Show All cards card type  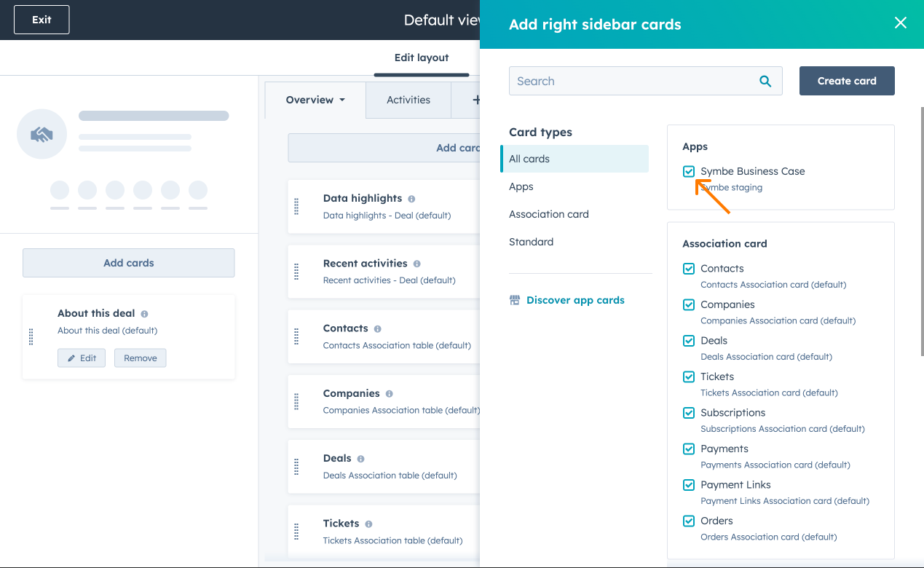[x=574, y=159]
